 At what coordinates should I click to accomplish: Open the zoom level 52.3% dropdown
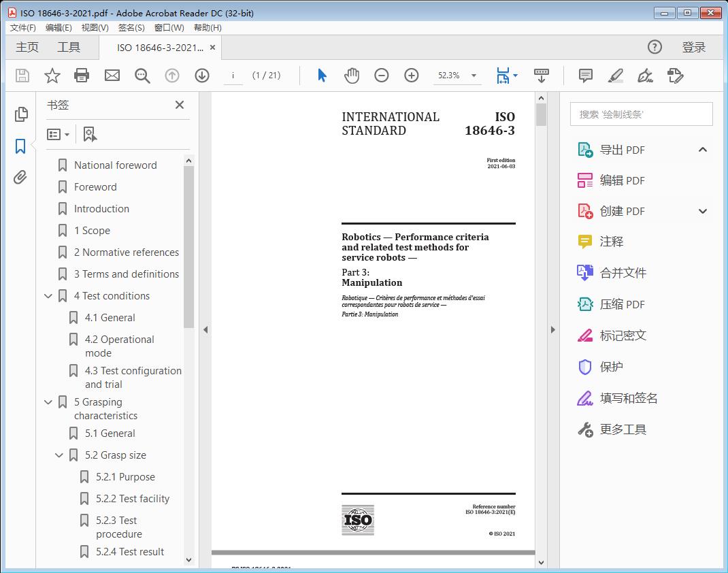click(x=474, y=76)
